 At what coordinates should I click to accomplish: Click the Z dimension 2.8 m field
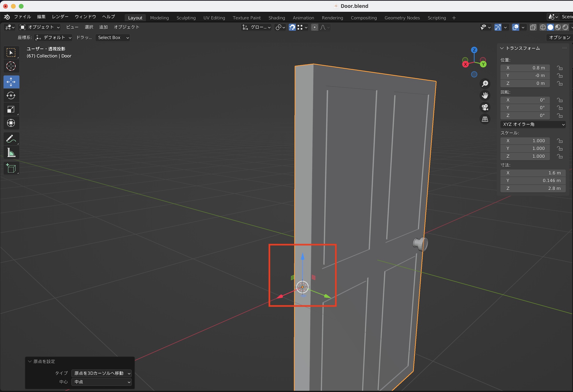click(533, 188)
